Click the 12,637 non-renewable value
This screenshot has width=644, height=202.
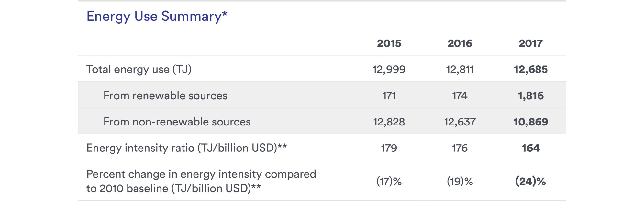pyautogui.click(x=460, y=122)
